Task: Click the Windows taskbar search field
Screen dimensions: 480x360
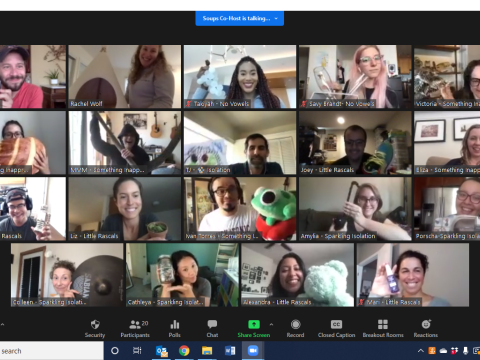Action: coord(52,351)
